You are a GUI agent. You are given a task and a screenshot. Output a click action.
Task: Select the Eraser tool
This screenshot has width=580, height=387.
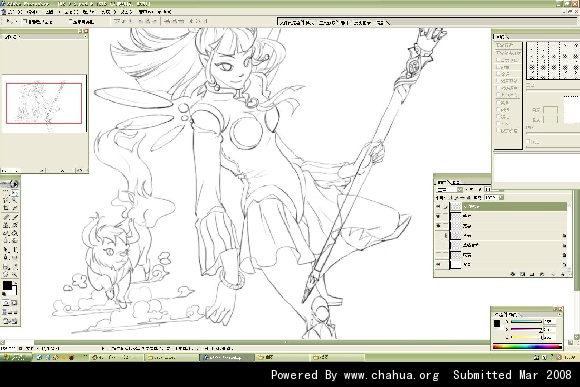[6, 233]
